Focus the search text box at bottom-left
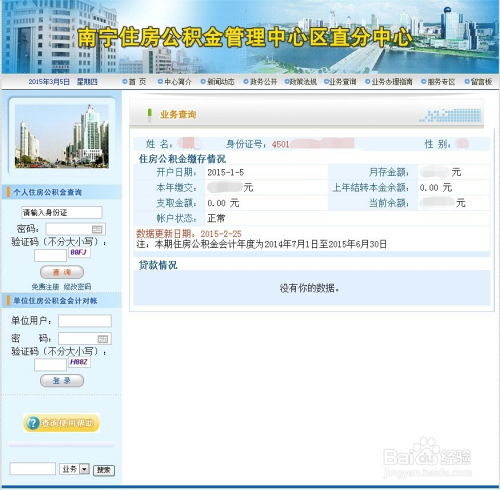500x490 pixels. (33, 469)
